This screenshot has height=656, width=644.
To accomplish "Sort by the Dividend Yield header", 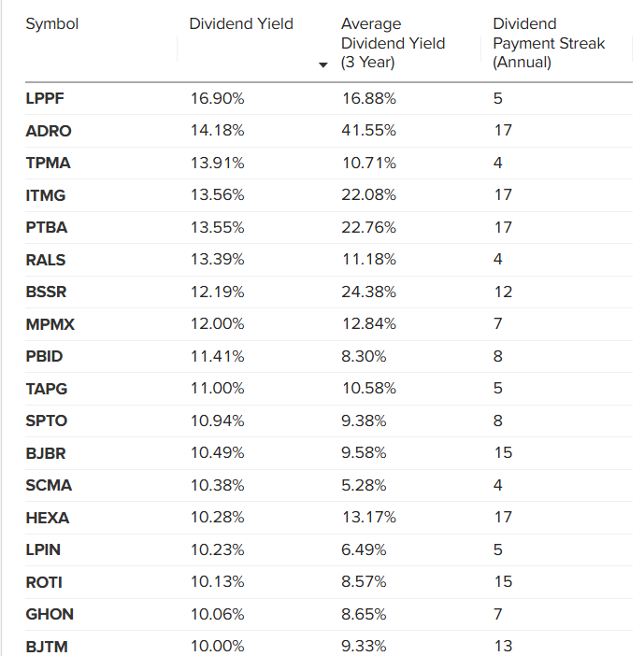I will tap(241, 24).
